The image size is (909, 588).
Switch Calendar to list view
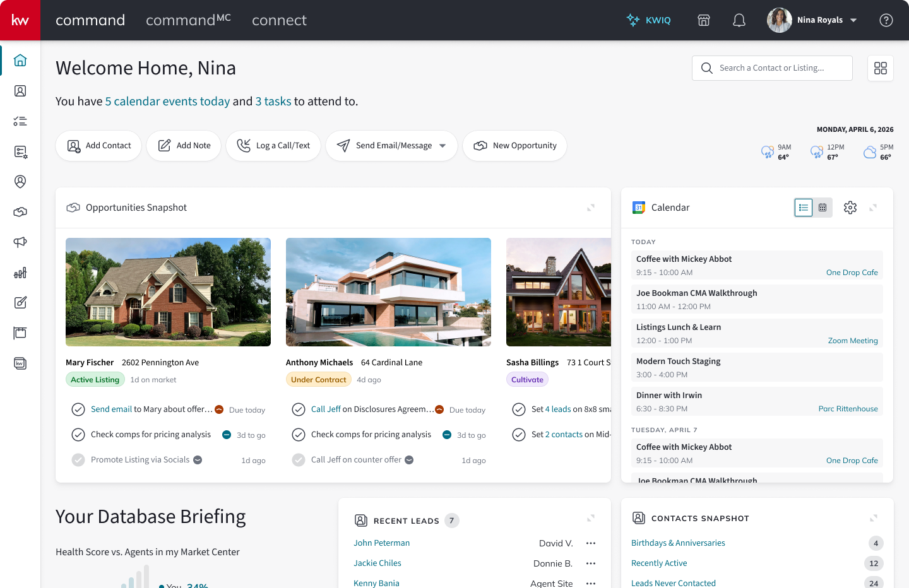(x=804, y=208)
